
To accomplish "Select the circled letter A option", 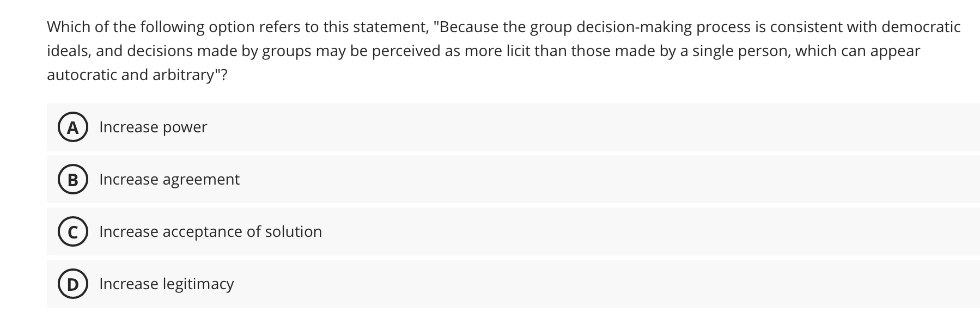I will click(x=72, y=127).
